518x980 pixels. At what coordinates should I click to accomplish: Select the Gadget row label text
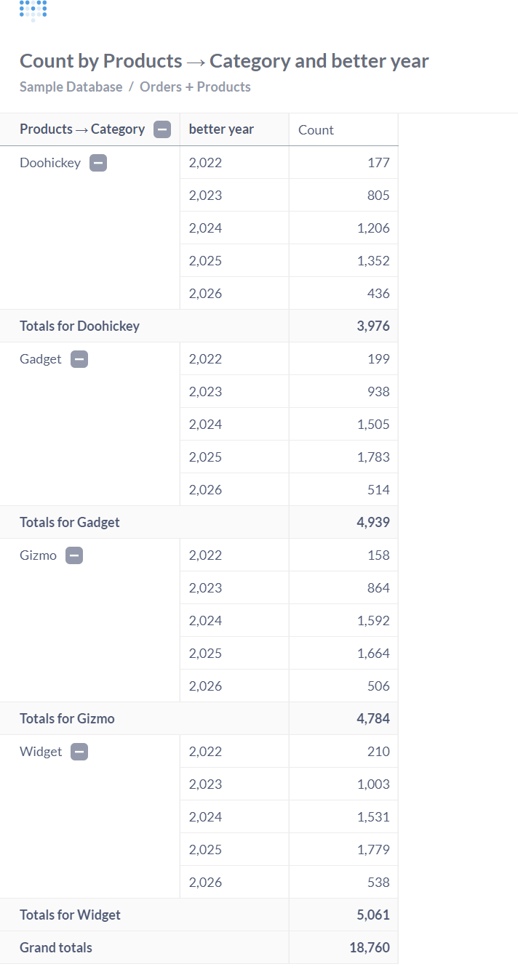40,358
